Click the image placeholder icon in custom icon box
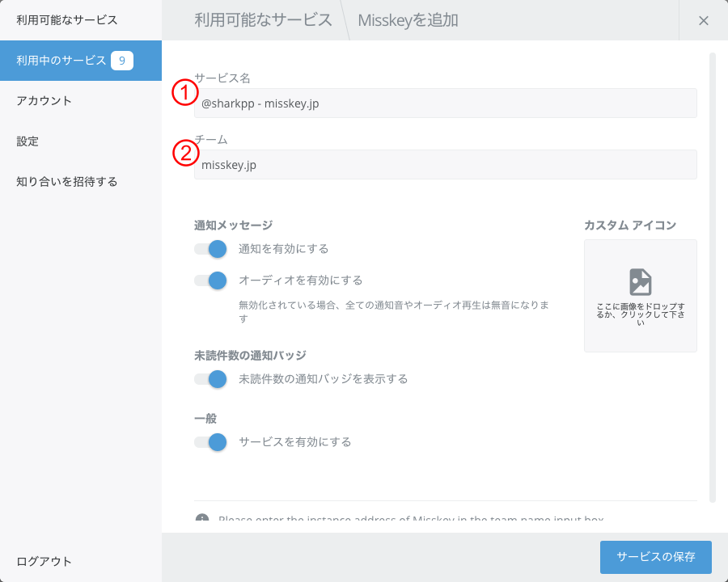Image resolution: width=728 pixels, height=582 pixels. point(640,282)
